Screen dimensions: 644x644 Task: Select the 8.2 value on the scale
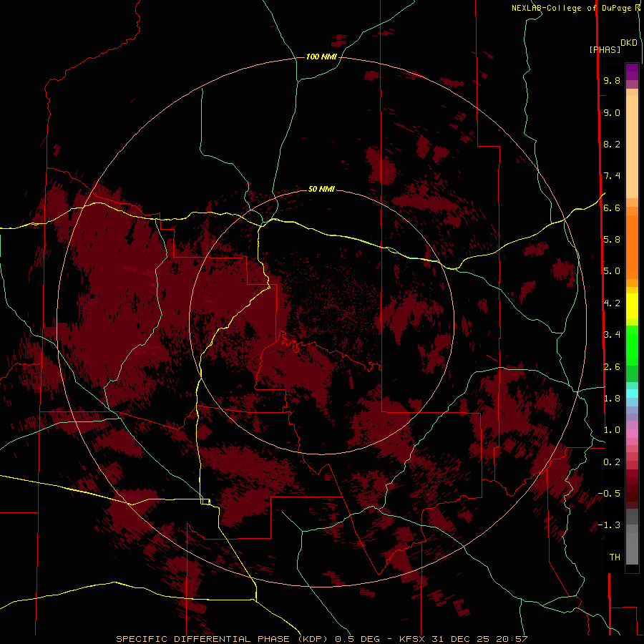coord(612,144)
